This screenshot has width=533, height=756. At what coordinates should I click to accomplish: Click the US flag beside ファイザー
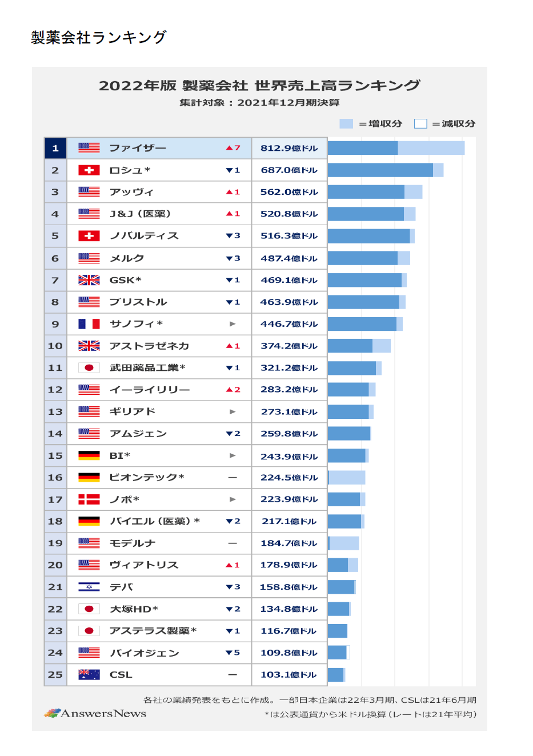[89, 148]
